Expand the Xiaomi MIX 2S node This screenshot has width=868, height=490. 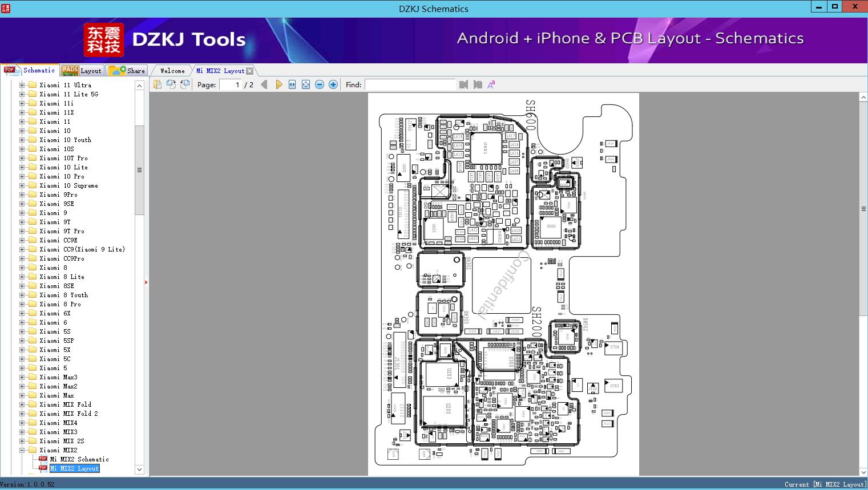(x=22, y=441)
